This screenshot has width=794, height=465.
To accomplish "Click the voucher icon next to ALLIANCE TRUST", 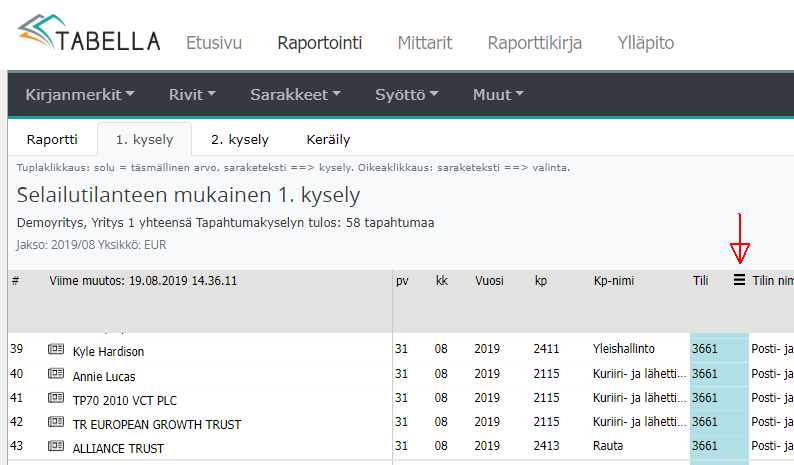I will coord(56,447).
